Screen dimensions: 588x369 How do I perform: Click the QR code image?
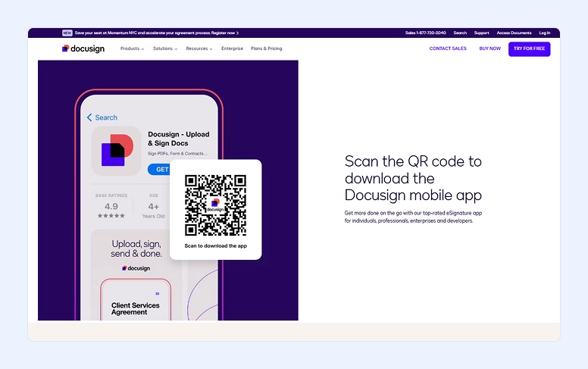coord(216,205)
